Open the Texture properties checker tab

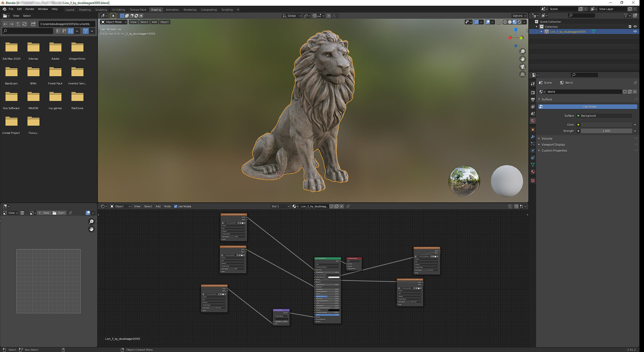tap(533, 181)
